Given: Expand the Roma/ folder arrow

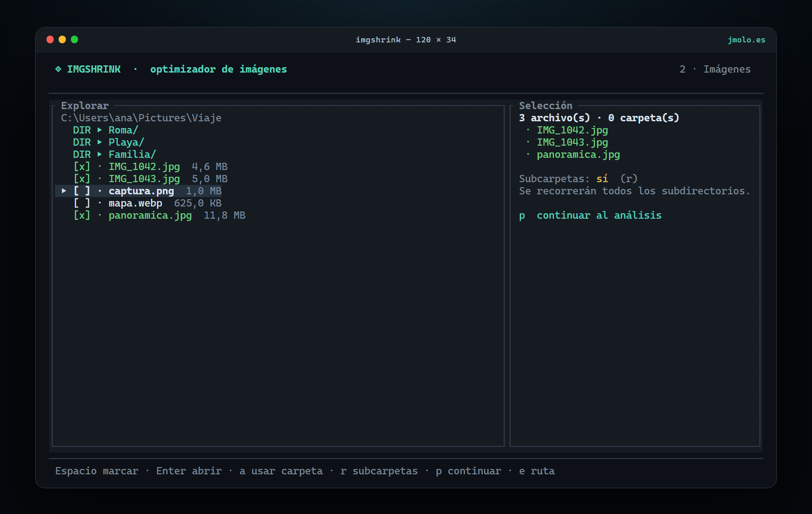Looking at the screenshot, I should click(x=100, y=130).
